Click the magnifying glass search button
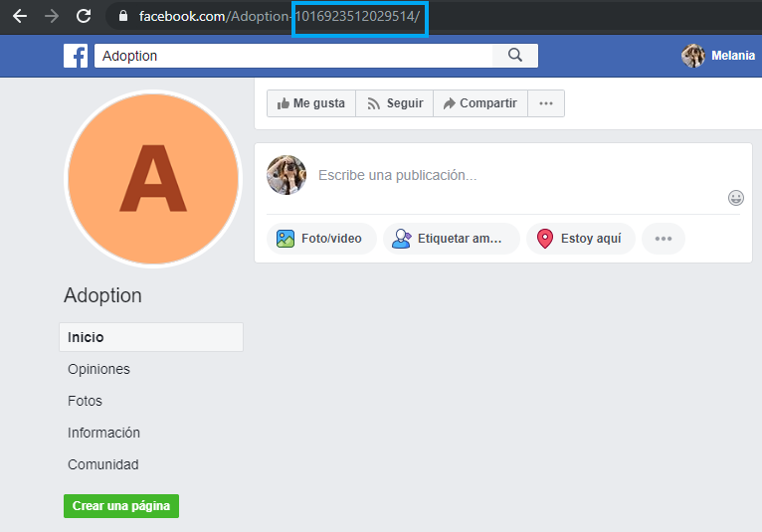 (515, 56)
